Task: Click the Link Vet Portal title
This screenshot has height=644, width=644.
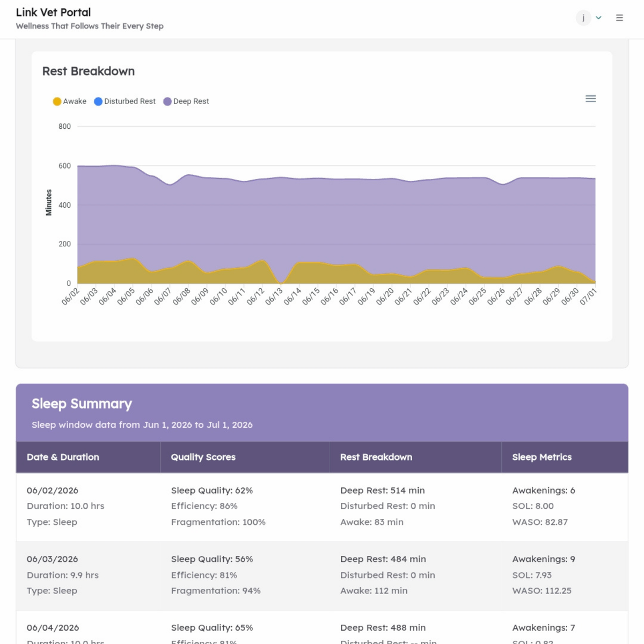Action: pyautogui.click(x=53, y=12)
